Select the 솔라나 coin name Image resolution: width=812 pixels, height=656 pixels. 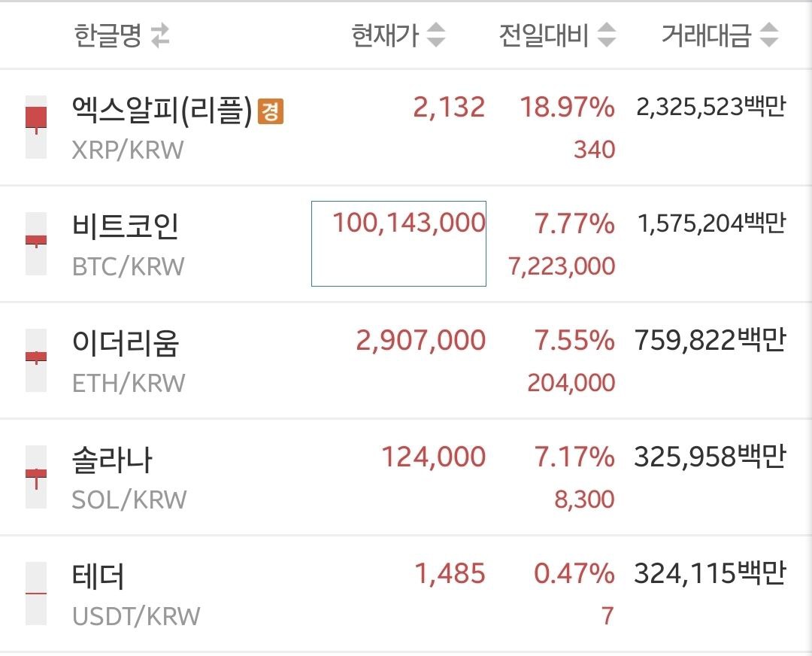tap(112, 460)
